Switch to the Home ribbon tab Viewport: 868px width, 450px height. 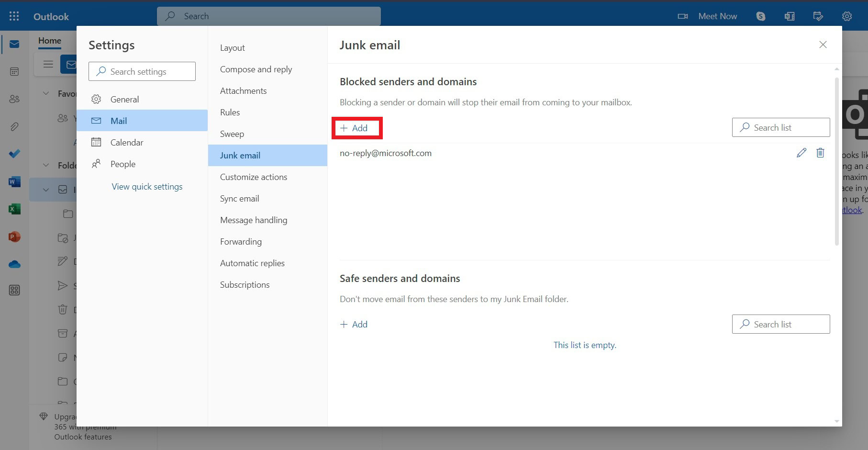tap(50, 41)
